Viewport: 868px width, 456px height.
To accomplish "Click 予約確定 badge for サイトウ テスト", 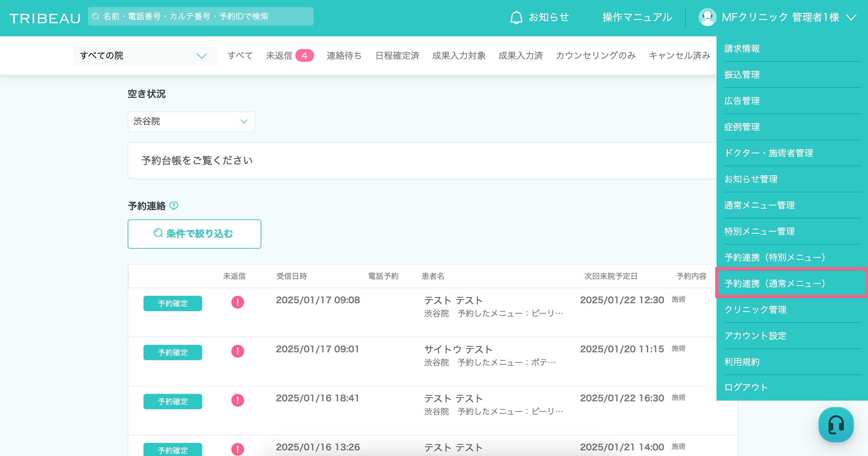I will (172, 352).
